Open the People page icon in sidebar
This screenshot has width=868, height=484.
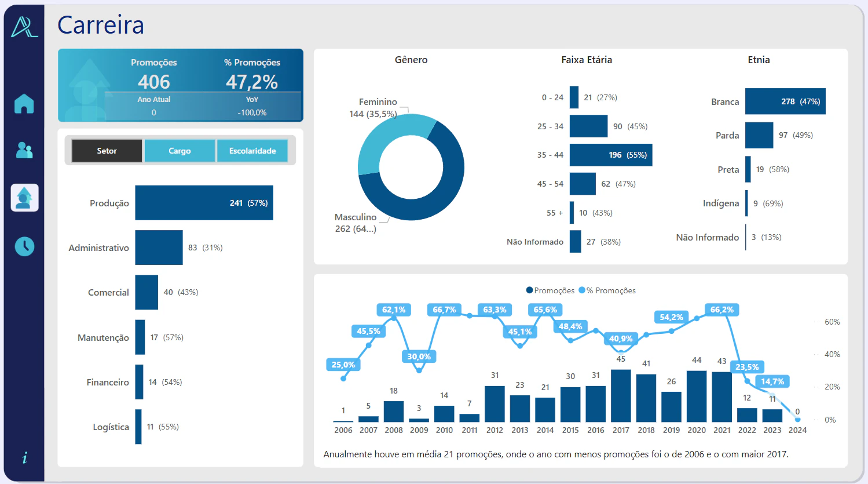click(24, 150)
